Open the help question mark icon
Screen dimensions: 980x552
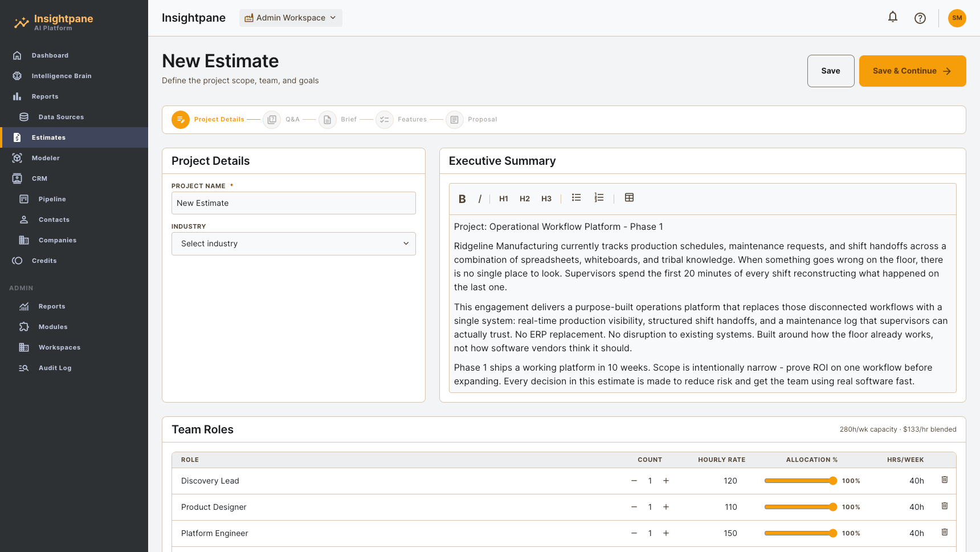[x=920, y=18]
